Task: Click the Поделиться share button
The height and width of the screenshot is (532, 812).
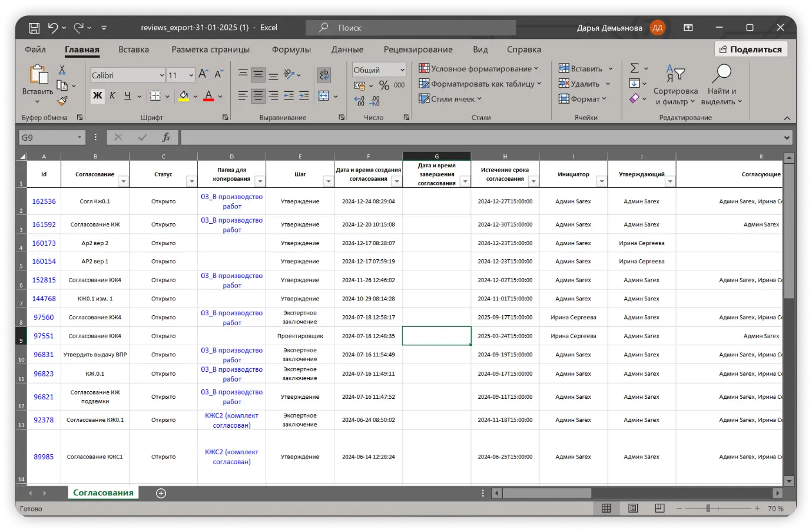Action: 751,49
